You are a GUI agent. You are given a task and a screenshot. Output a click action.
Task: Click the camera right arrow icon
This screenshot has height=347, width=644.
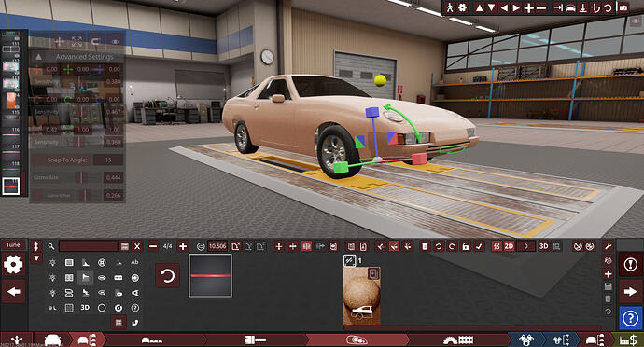[516, 7]
